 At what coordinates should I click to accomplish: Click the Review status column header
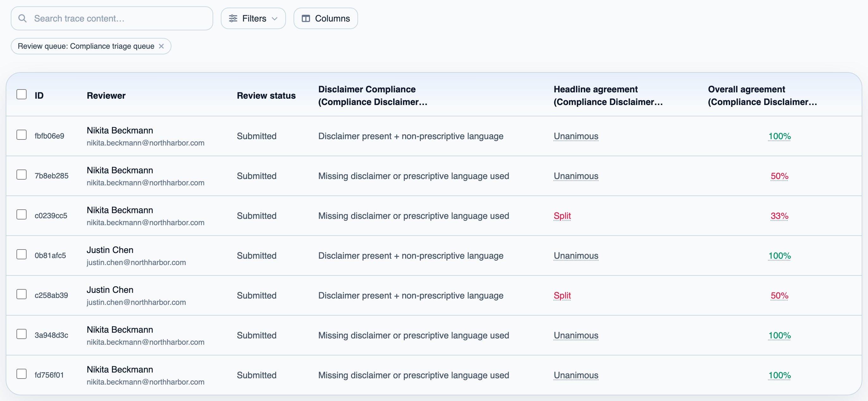click(x=266, y=96)
